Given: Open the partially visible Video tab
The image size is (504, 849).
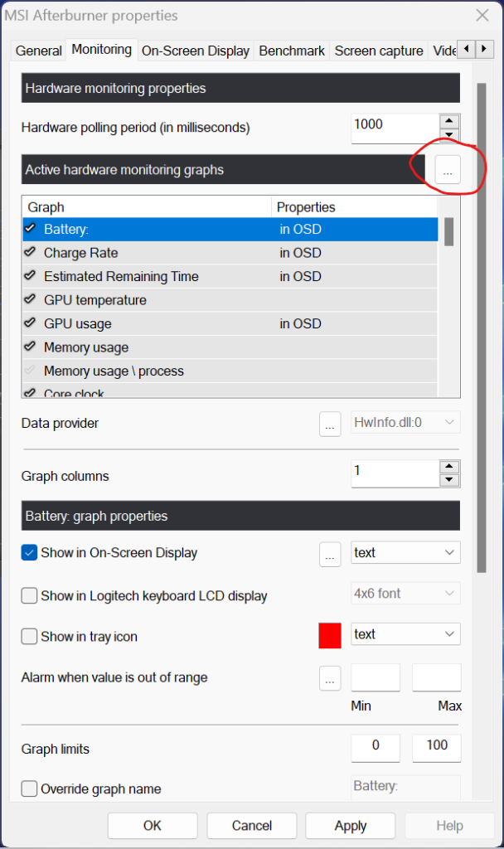Looking at the screenshot, I should coord(443,51).
